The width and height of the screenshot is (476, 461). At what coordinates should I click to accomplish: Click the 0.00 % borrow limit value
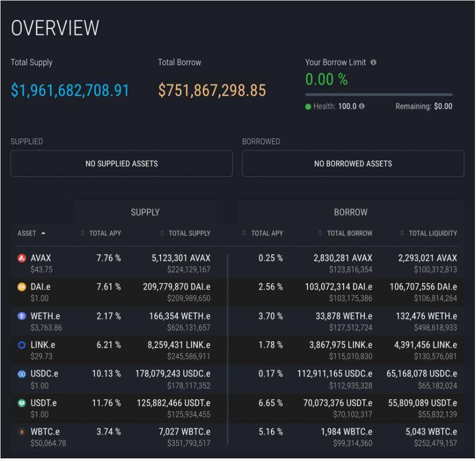(x=326, y=79)
